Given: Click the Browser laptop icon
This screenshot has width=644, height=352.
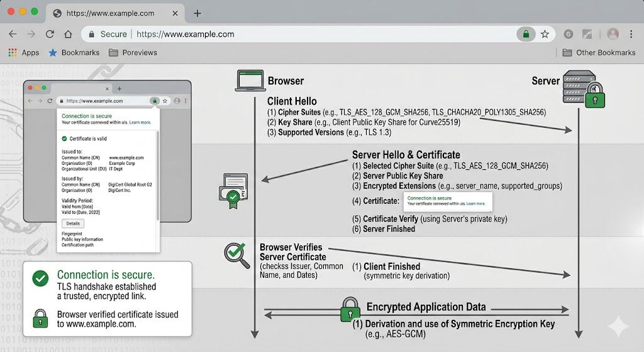Looking at the screenshot, I should coord(250,80).
